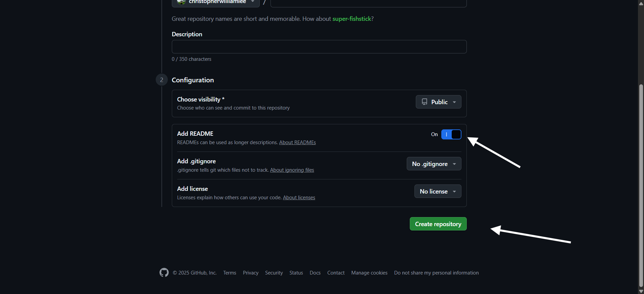Click Manage cookies in footer
Viewport: 644px width, 294px height.
369,273
